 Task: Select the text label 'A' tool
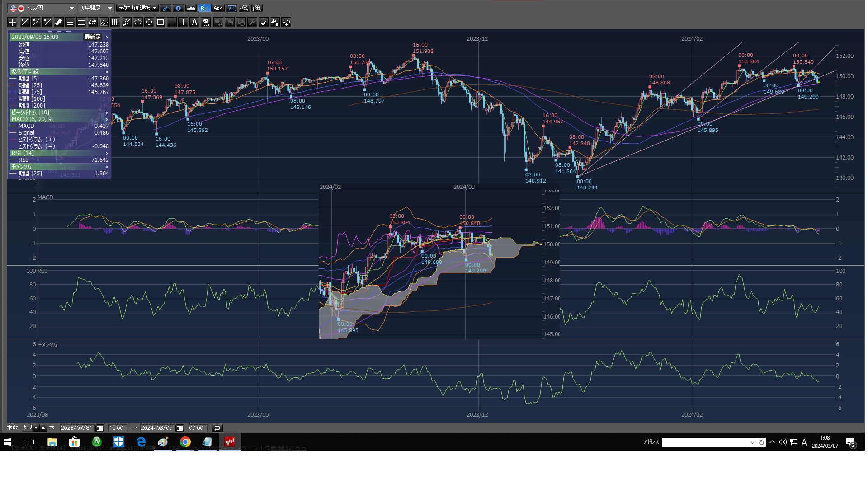[x=194, y=22]
